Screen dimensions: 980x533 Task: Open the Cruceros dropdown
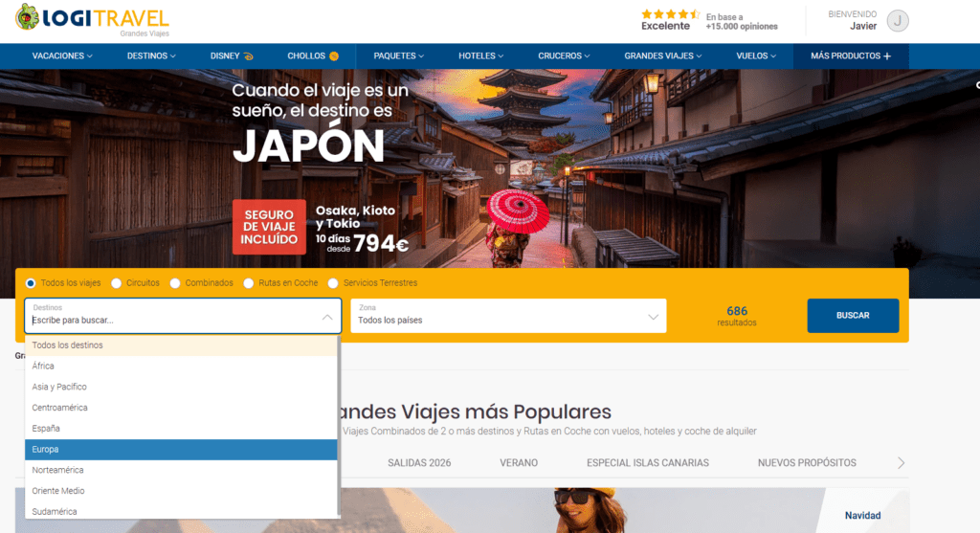[x=564, y=56]
